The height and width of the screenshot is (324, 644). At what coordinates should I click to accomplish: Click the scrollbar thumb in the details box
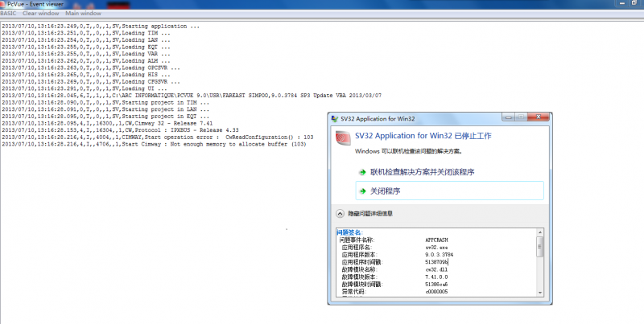tap(540, 247)
